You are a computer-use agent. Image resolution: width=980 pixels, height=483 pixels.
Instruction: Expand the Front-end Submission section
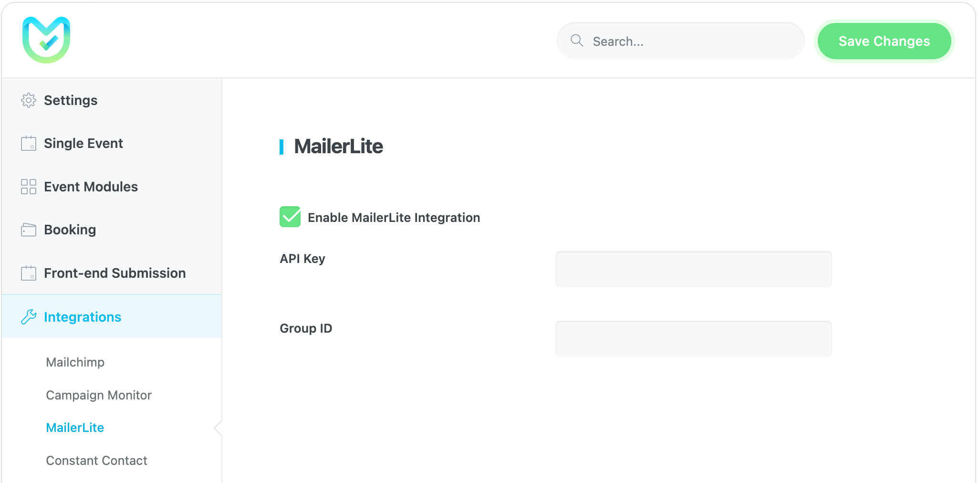(115, 273)
